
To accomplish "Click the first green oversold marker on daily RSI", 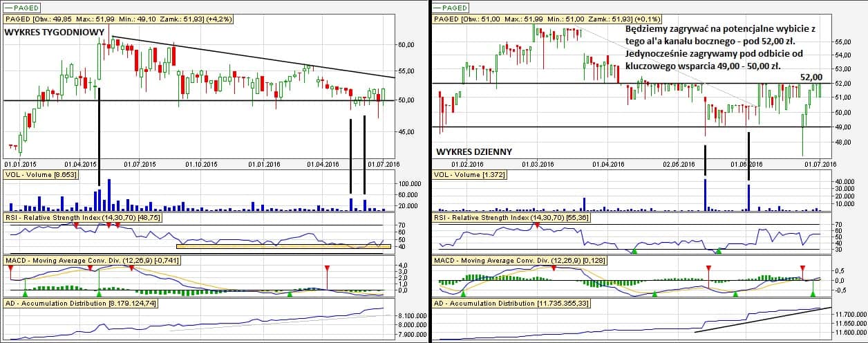I will point(635,250).
